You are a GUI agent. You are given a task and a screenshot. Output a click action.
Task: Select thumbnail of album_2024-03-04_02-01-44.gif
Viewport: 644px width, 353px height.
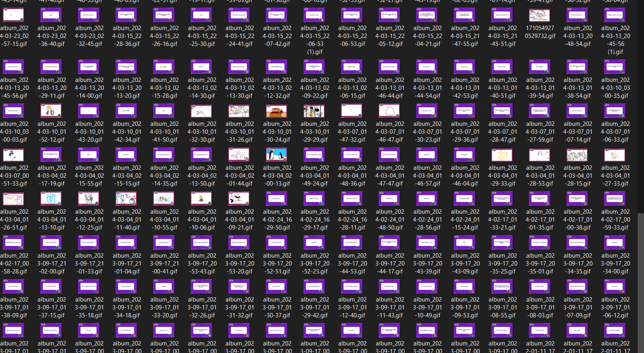pos(239,155)
